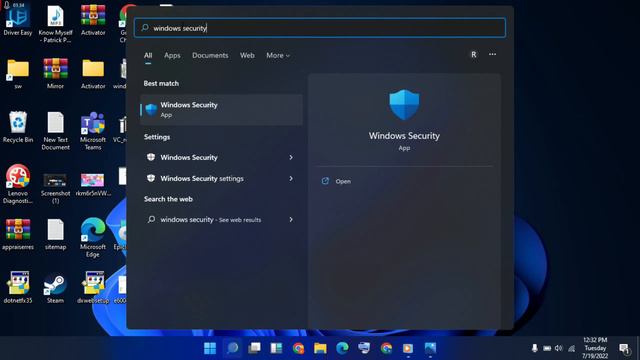
Task: Launch Steam from the desktop
Action: [56, 287]
